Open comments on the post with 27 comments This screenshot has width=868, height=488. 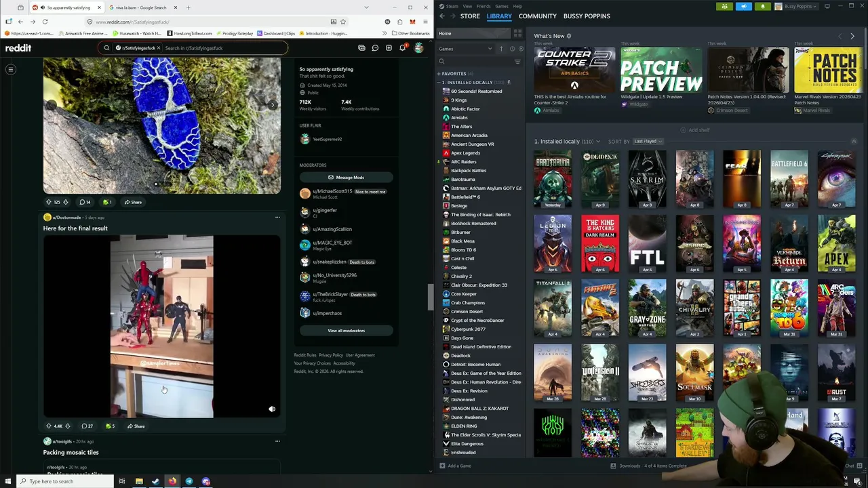tap(87, 426)
